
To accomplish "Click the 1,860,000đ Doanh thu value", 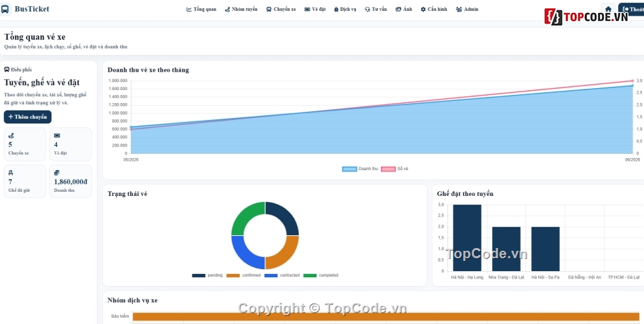I will 71,182.
